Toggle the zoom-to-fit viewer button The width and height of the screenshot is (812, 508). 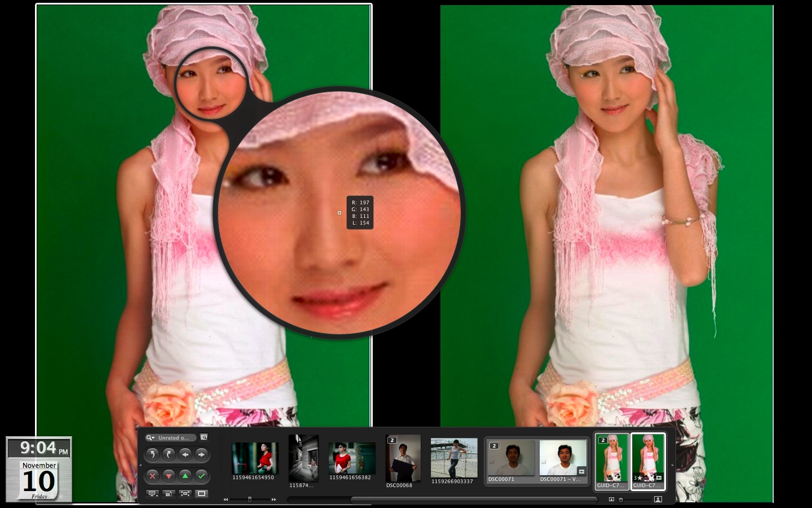coord(185,494)
